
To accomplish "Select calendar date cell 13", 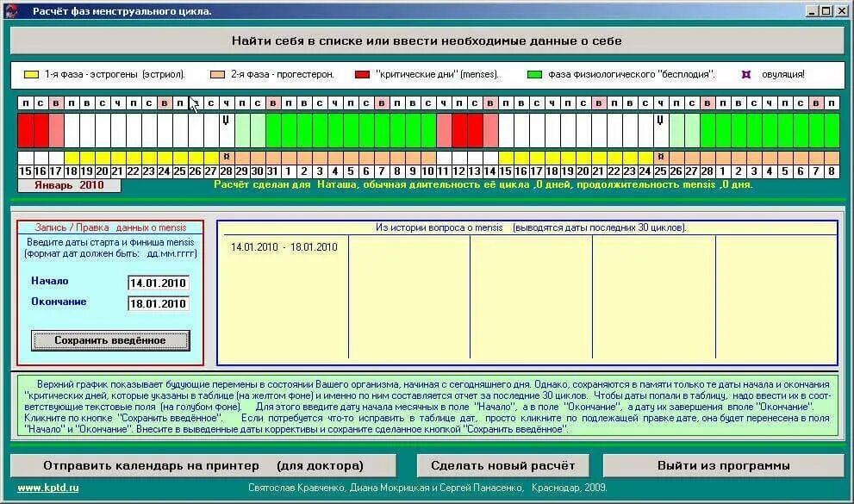I will coord(474,171).
